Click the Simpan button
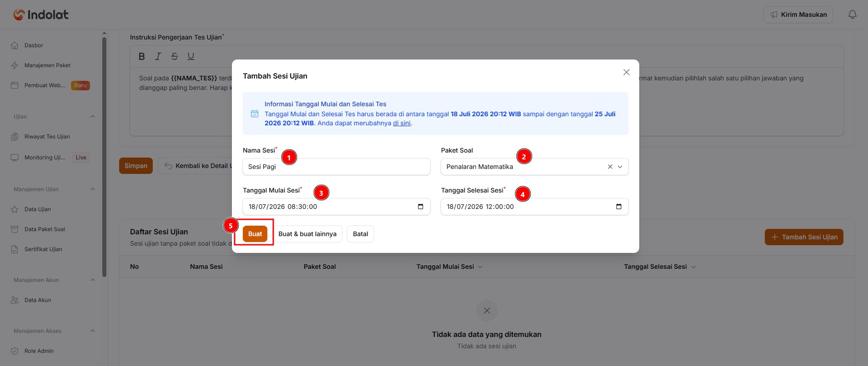Image resolution: width=868 pixels, height=366 pixels. point(136,166)
